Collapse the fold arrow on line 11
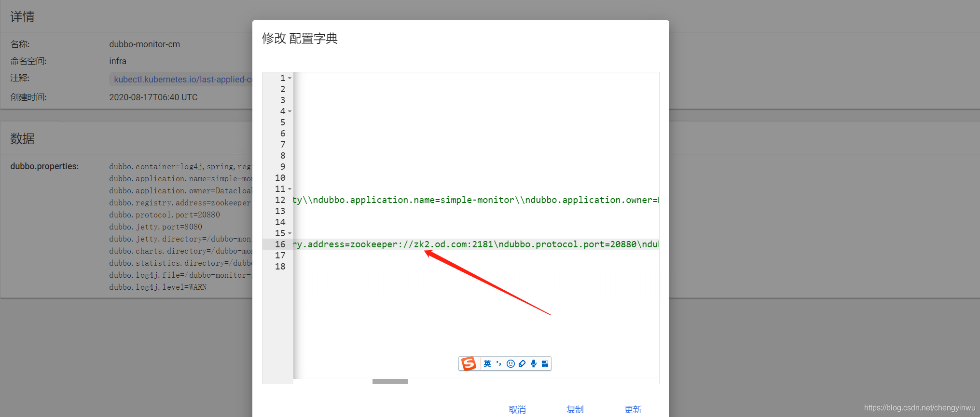 pos(290,189)
